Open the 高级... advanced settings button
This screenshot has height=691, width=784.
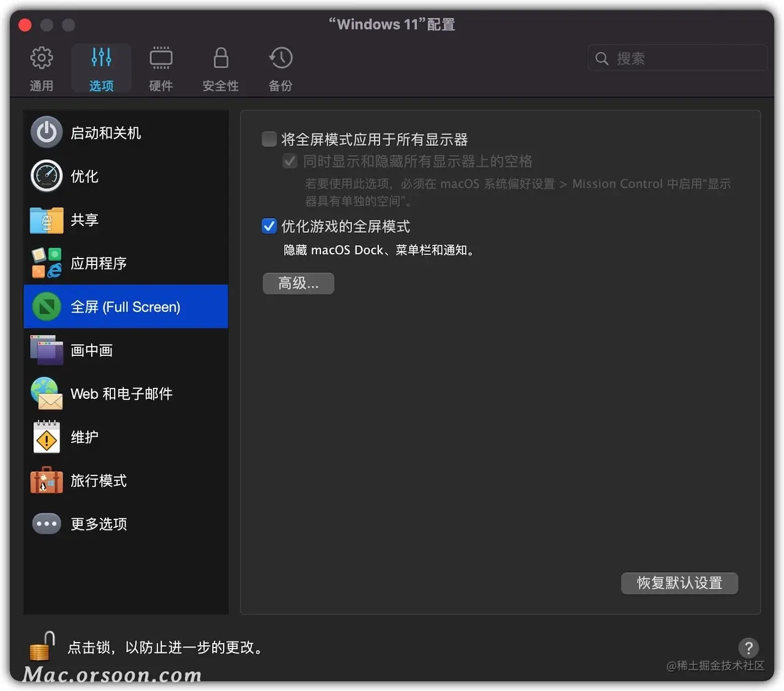(x=298, y=283)
